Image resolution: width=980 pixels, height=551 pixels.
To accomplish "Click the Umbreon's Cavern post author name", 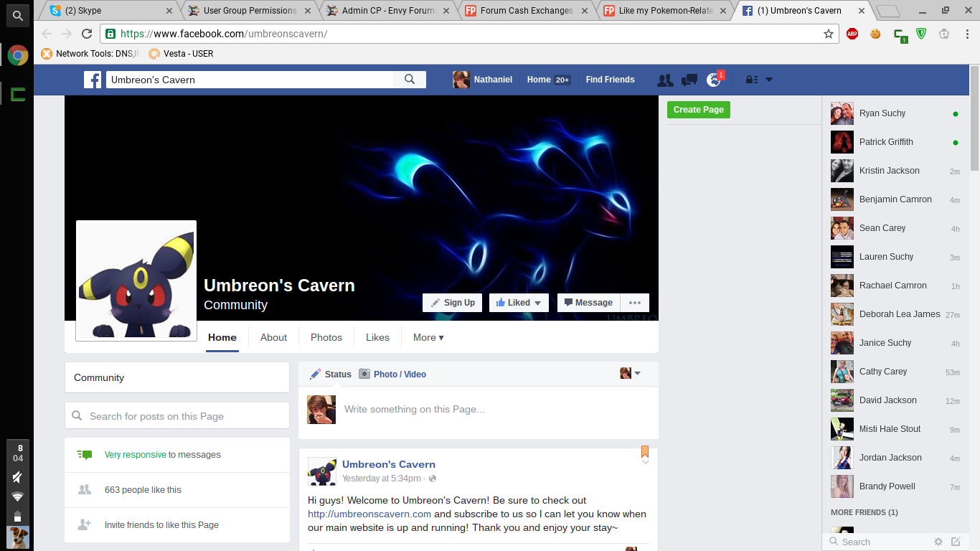I will click(x=389, y=464).
